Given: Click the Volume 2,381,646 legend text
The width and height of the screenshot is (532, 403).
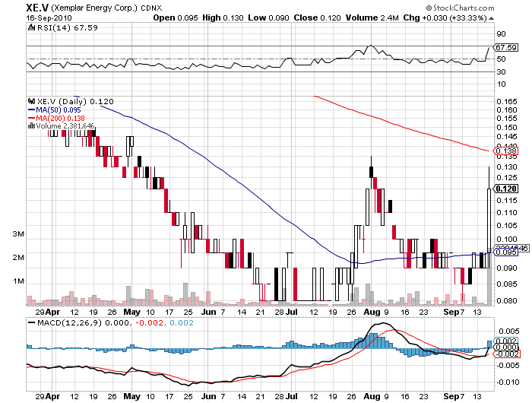Looking at the screenshot, I should 65,126.
